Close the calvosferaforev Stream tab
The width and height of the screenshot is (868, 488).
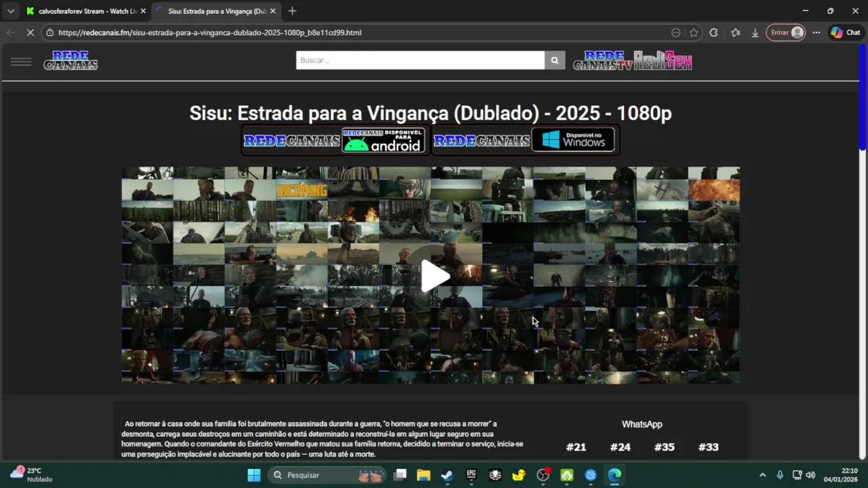point(143,11)
